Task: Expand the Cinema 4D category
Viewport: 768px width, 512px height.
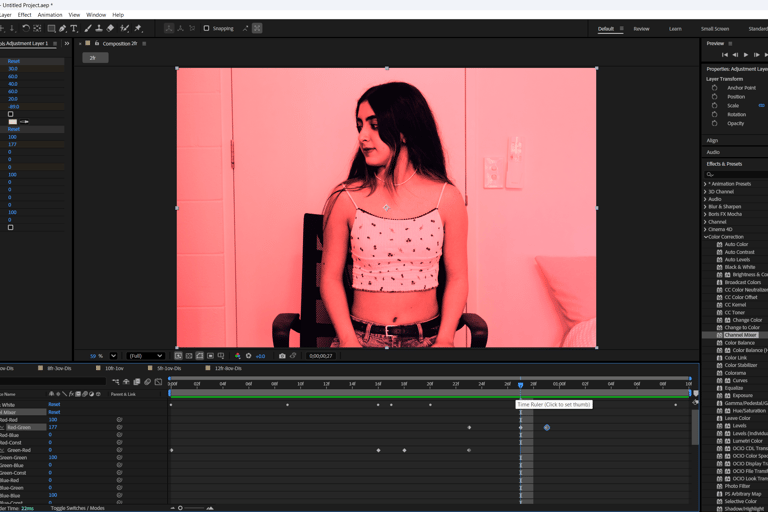Action: [705, 229]
